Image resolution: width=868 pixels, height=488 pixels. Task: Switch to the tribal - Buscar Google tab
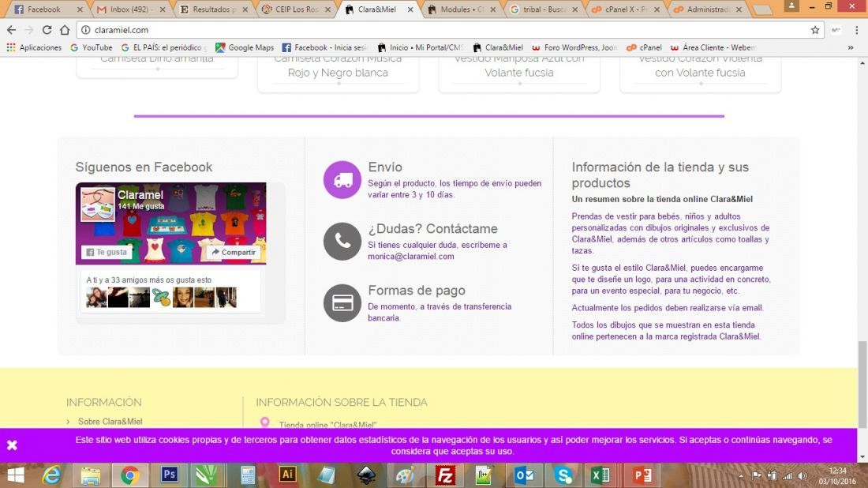(544, 9)
